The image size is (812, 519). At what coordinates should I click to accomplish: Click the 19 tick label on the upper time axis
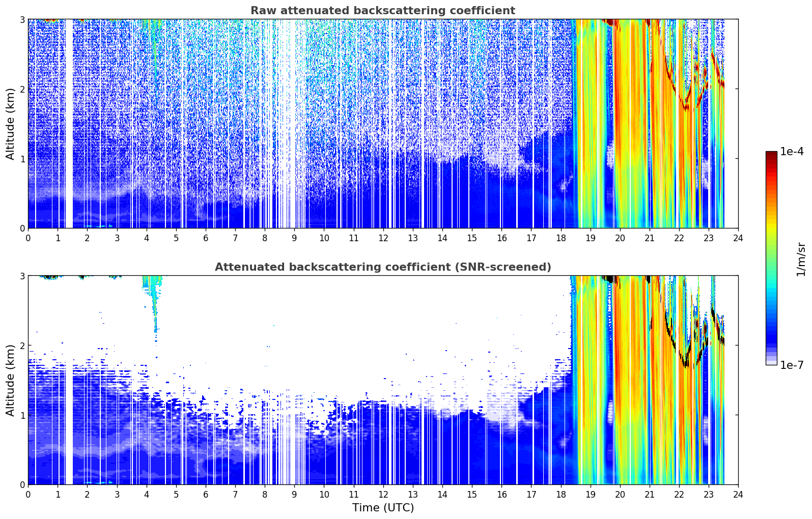[x=590, y=238]
